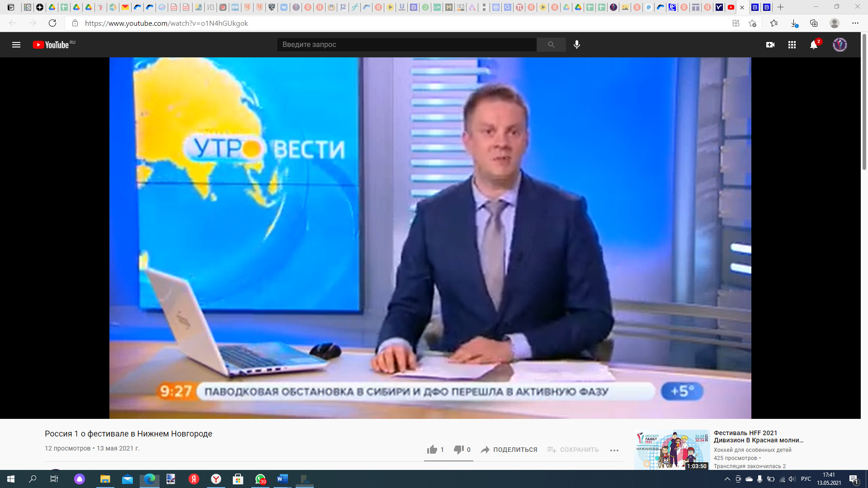Viewport: 868px width, 488px height.
Task: Open the Meet Now camera tray icon
Action: click(x=738, y=479)
